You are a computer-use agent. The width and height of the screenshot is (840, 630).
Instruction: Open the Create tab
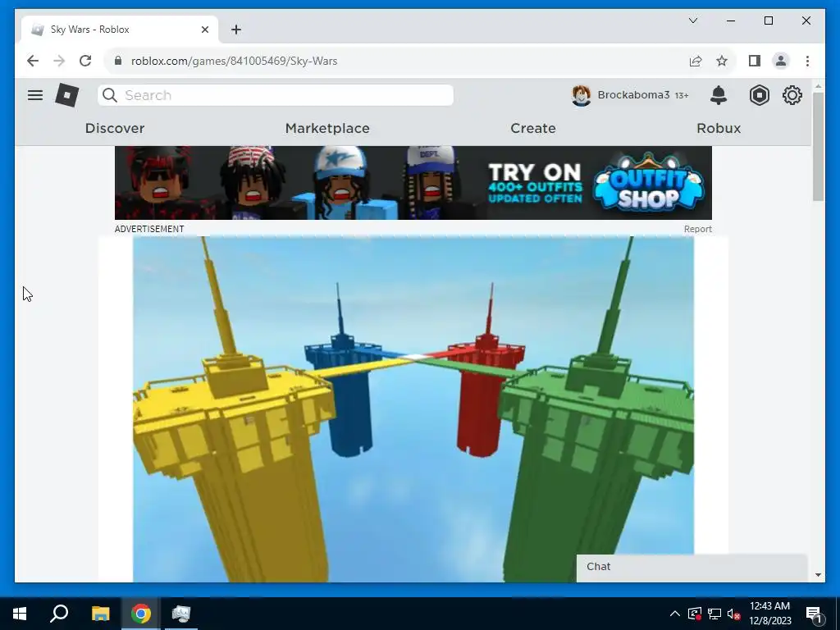[x=533, y=129]
